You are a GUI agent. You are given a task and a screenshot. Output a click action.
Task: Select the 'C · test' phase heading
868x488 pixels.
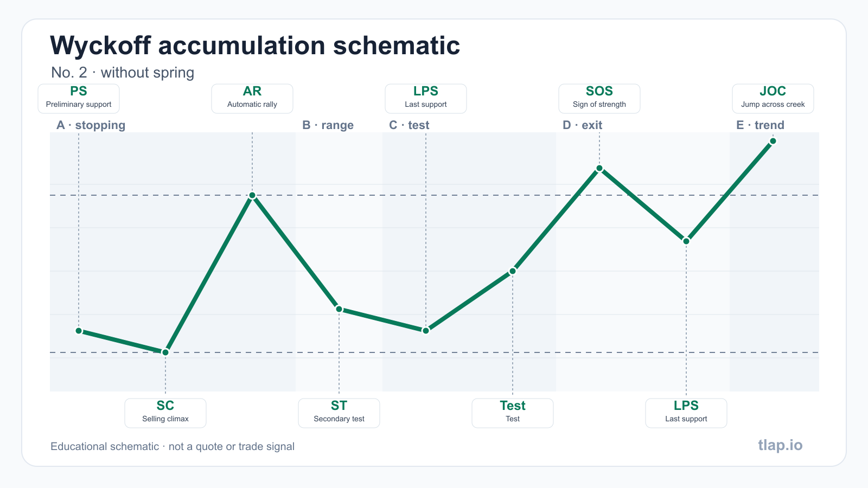coord(409,125)
